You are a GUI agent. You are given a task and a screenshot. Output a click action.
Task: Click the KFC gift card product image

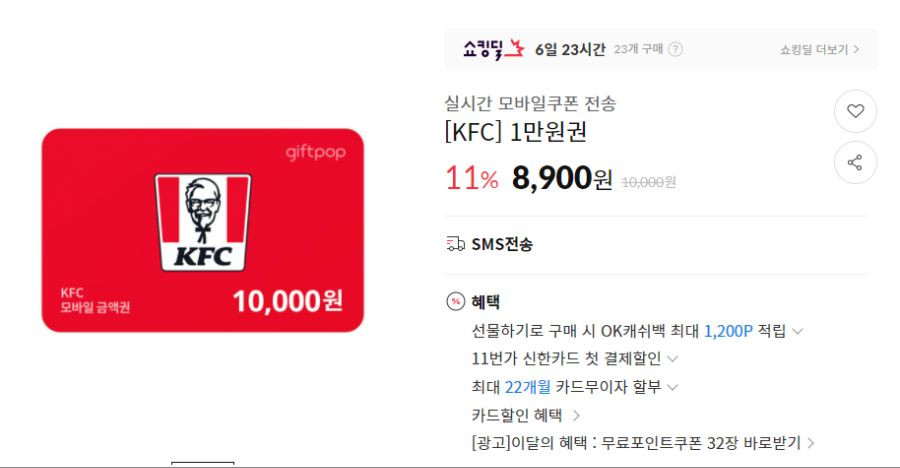coord(203,230)
